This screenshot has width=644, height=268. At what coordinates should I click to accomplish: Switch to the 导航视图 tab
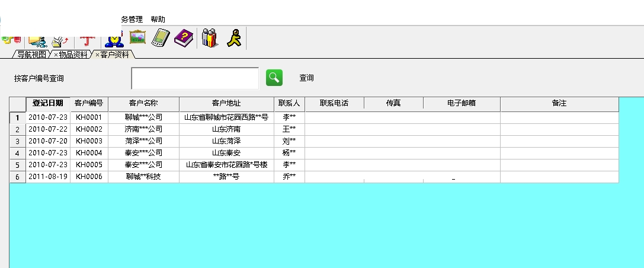tap(31, 55)
